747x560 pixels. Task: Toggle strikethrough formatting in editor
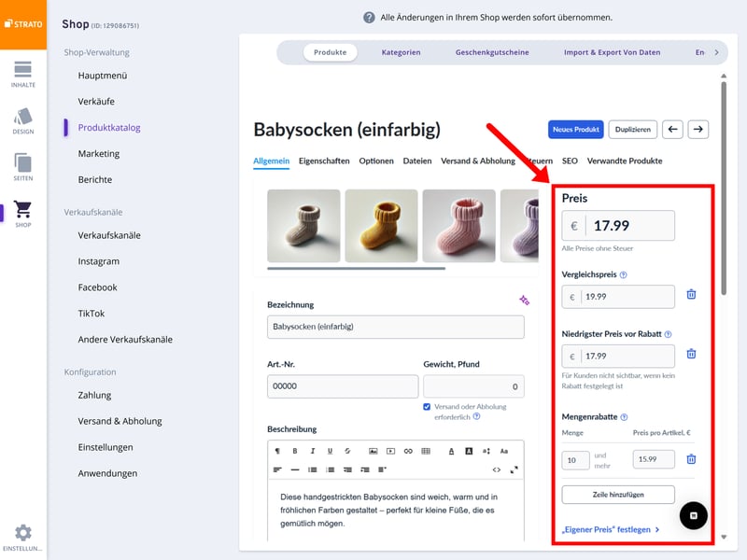pyautogui.click(x=347, y=451)
